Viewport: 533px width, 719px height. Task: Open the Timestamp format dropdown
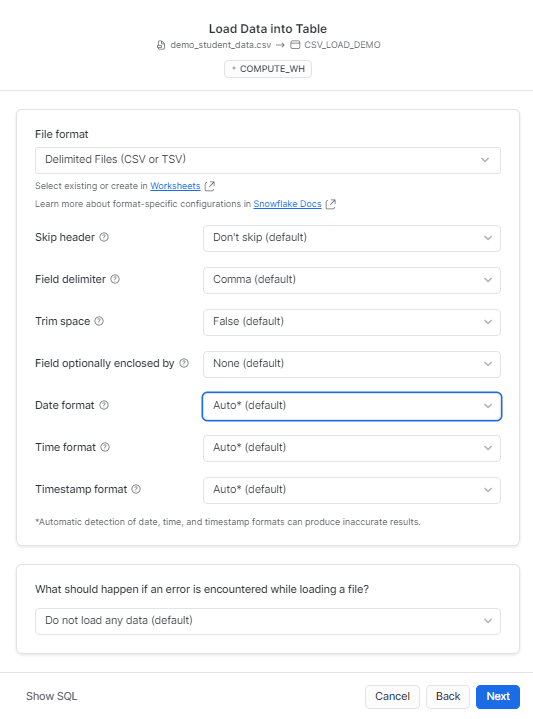pyautogui.click(x=352, y=490)
